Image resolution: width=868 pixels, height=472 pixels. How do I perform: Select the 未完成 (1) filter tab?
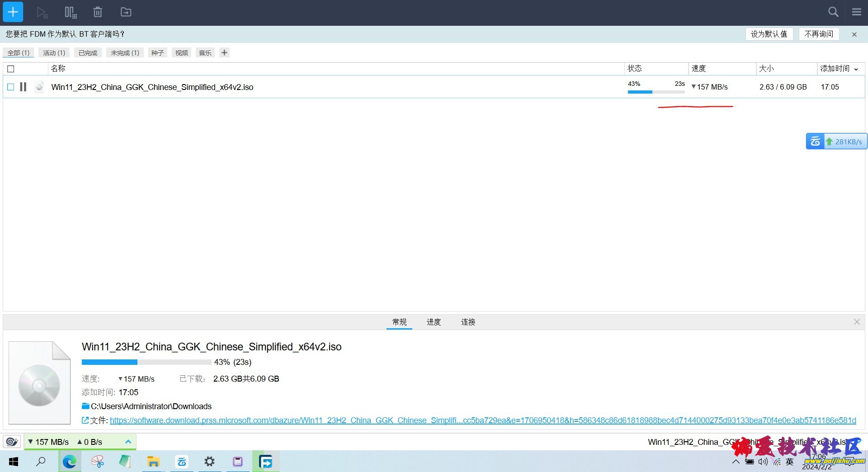pyautogui.click(x=125, y=53)
